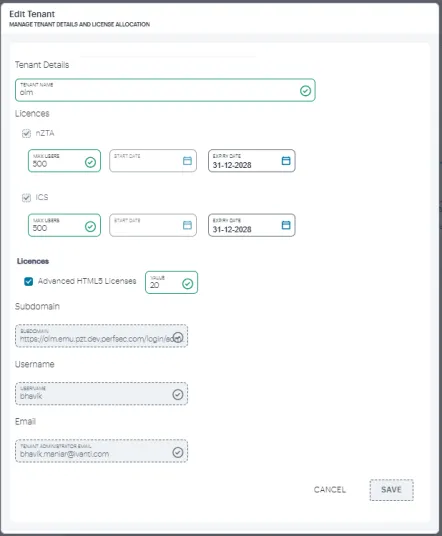
Task: Click the checkmark icon in HTML5 Value field
Action: coord(187,283)
